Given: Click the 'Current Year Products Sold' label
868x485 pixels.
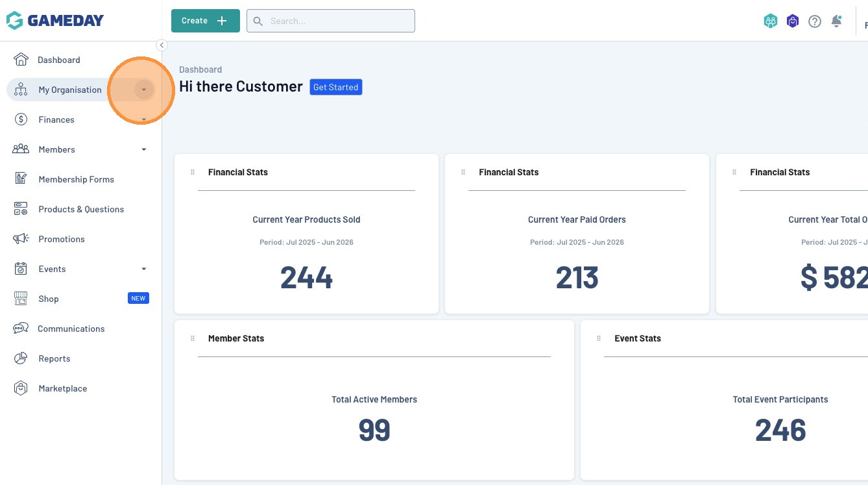Looking at the screenshot, I should coord(306,219).
